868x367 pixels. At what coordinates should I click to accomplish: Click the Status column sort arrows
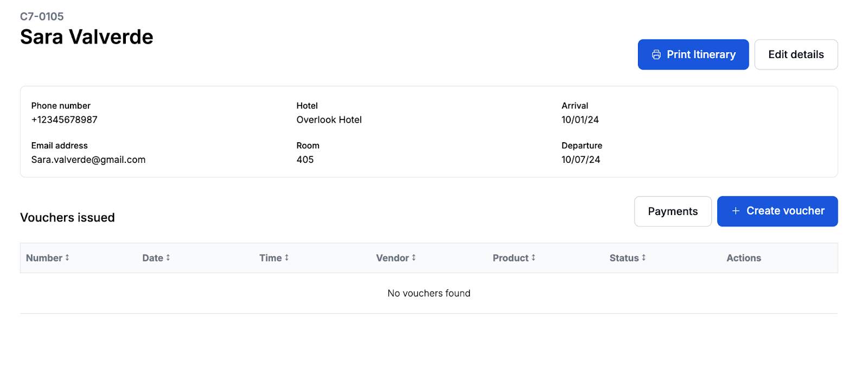[x=643, y=258]
